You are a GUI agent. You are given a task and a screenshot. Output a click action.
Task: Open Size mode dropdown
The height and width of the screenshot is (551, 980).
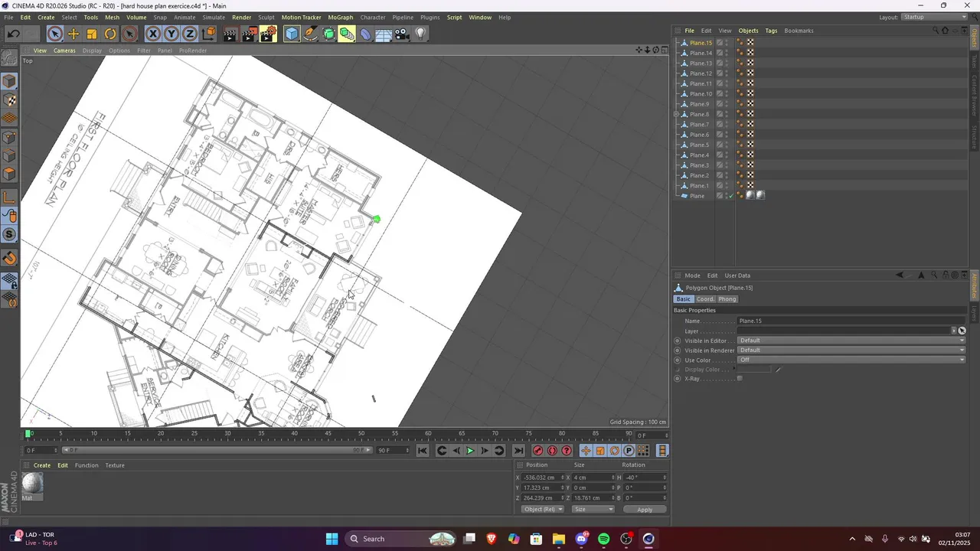click(593, 510)
